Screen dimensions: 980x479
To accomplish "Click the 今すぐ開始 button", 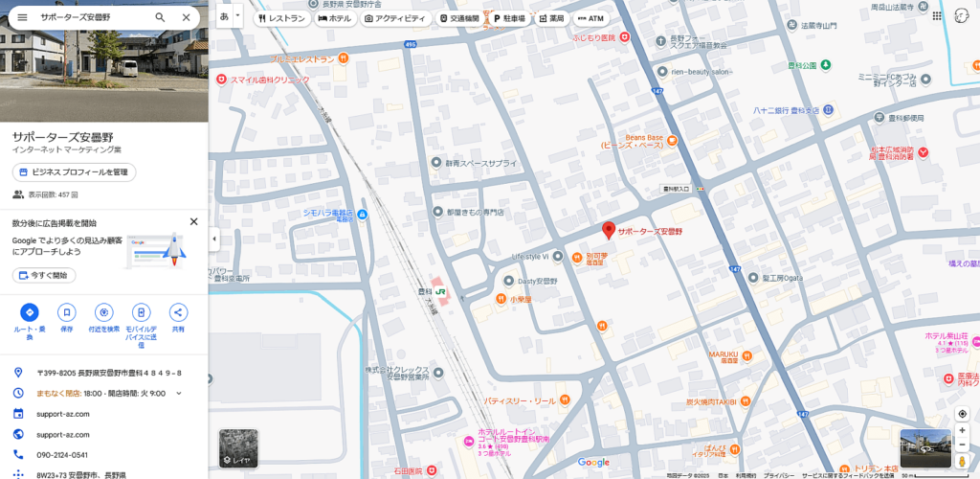I will click(x=44, y=275).
